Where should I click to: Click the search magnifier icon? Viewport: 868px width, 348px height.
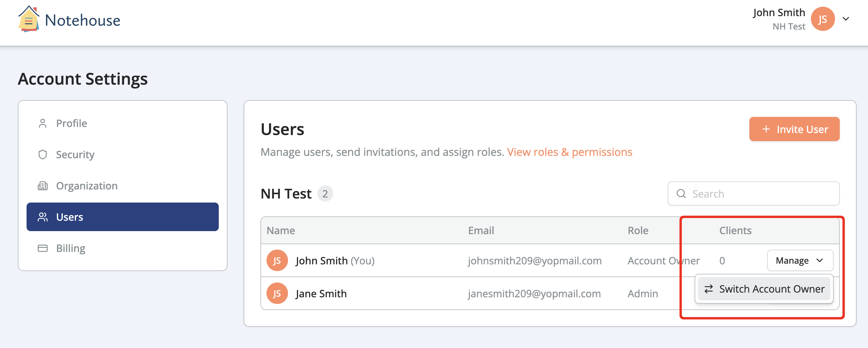pyautogui.click(x=681, y=194)
